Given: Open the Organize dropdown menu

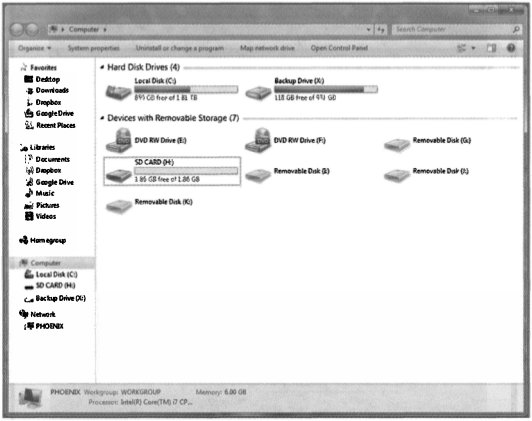Looking at the screenshot, I should (34, 48).
